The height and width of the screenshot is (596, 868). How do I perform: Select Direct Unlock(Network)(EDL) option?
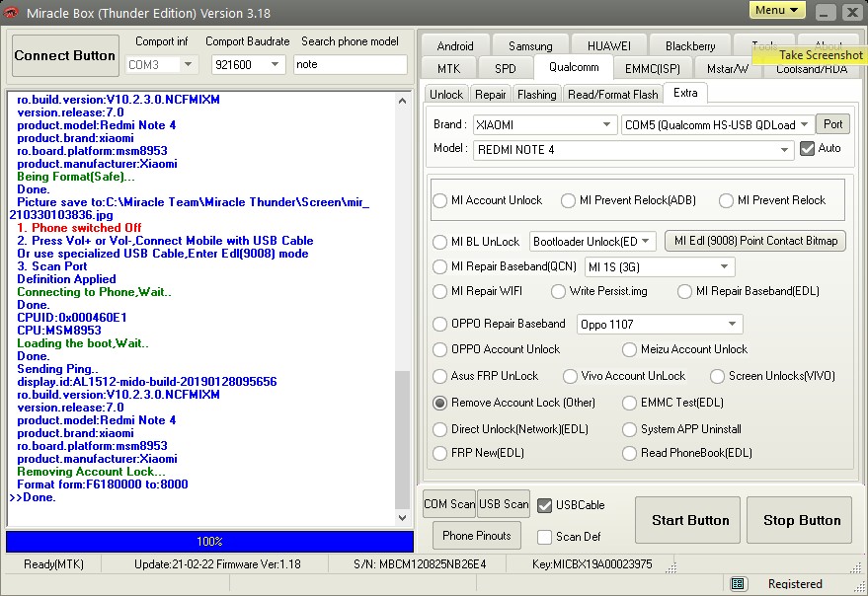(440, 429)
